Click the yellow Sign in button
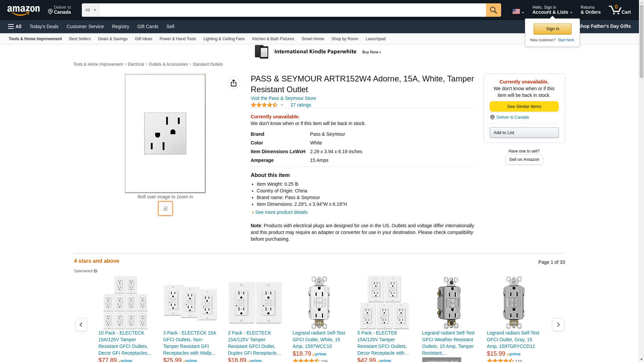This screenshot has height=362, width=644. (552, 29)
